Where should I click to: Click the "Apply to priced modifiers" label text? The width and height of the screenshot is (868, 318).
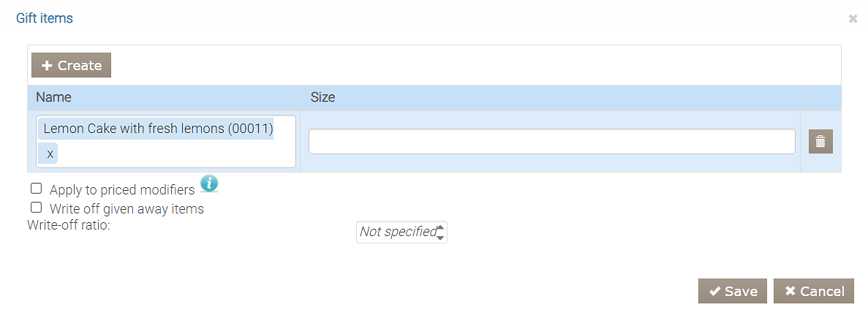(122, 190)
